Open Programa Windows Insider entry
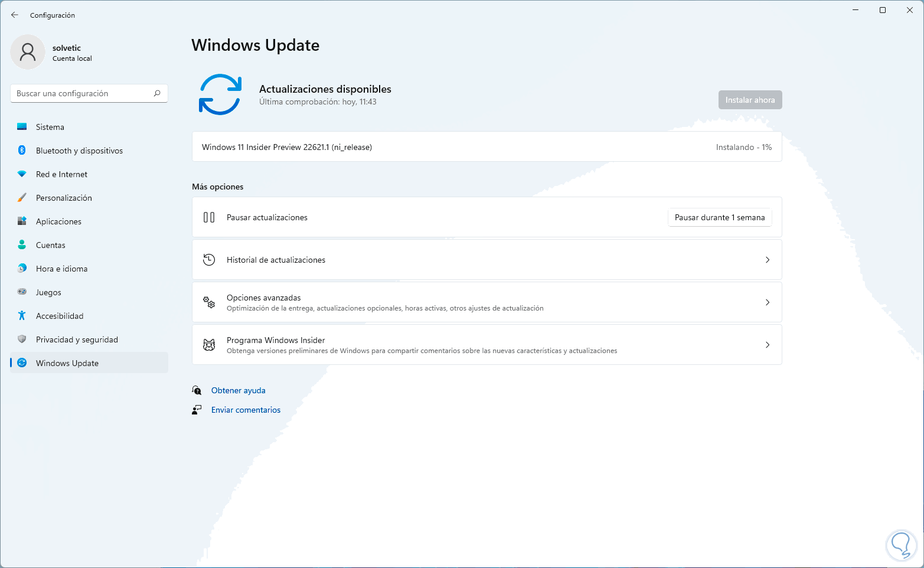Screen dimensions: 924x568 [487, 345]
